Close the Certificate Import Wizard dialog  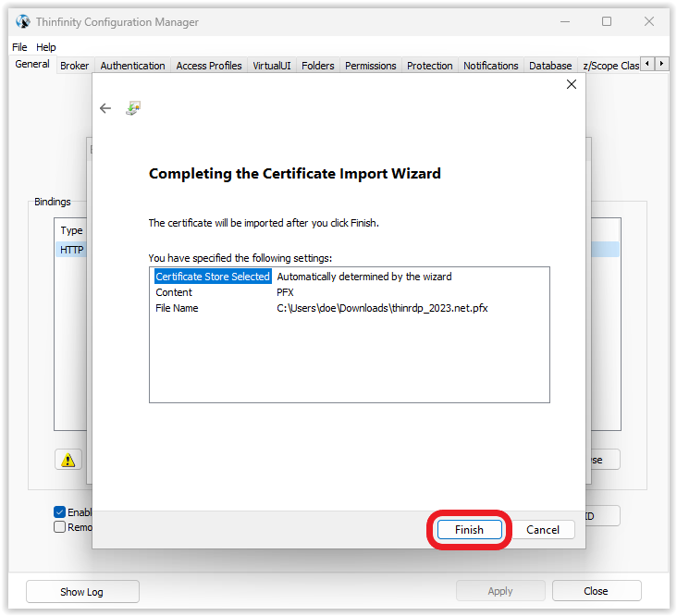[x=572, y=84]
